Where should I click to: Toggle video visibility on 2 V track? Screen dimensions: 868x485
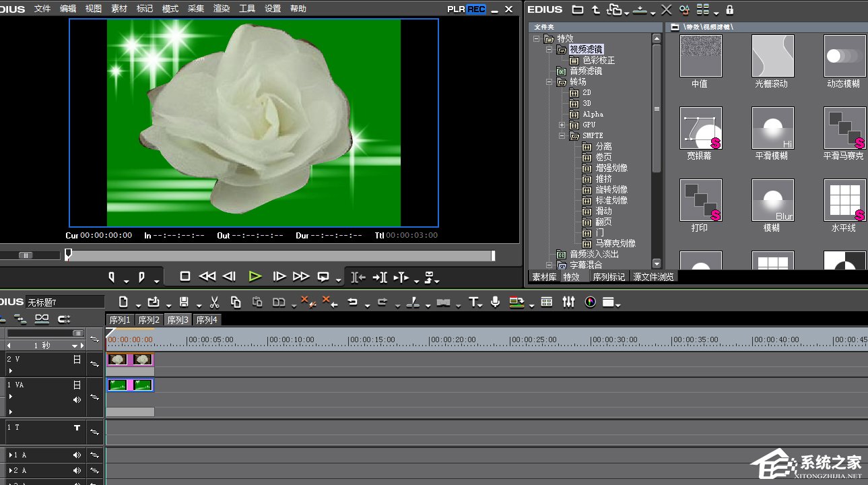pyautogui.click(x=77, y=360)
